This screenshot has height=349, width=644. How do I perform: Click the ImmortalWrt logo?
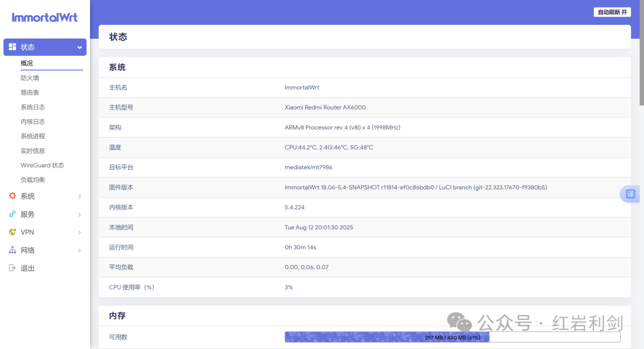tap(44, 18)
